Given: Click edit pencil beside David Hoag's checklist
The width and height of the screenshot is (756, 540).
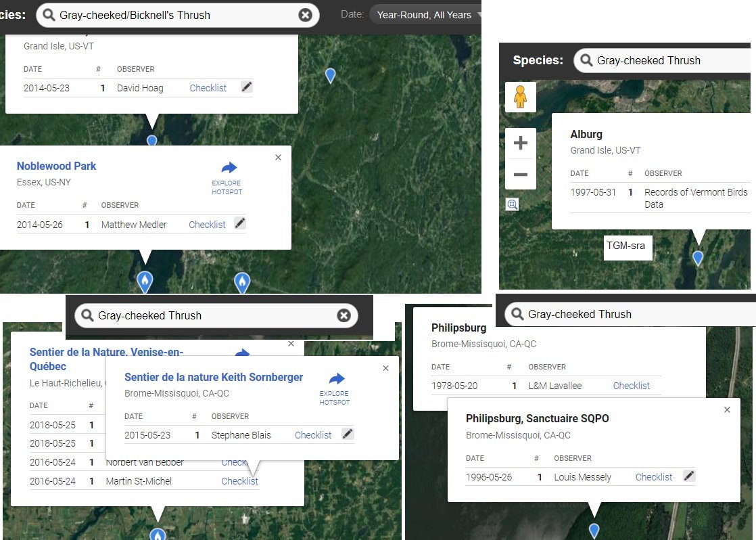Looking at the screenshot, I should click(247, 87).
